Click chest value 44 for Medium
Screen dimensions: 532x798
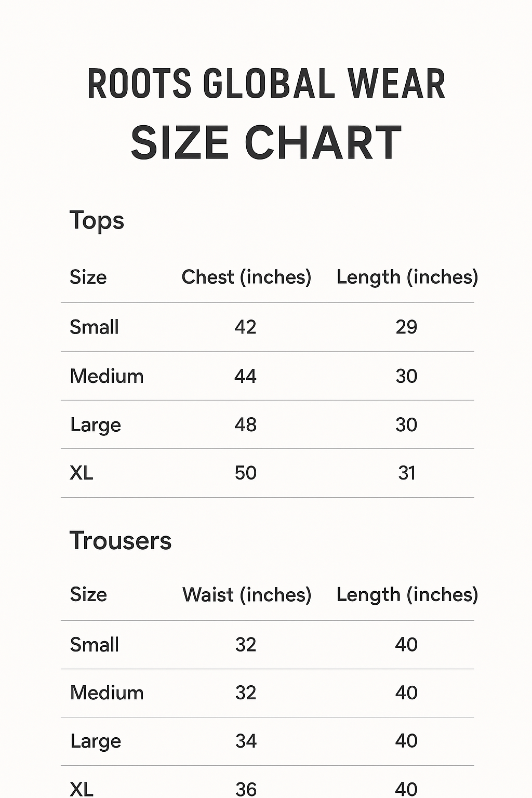[x=245, y=376]
